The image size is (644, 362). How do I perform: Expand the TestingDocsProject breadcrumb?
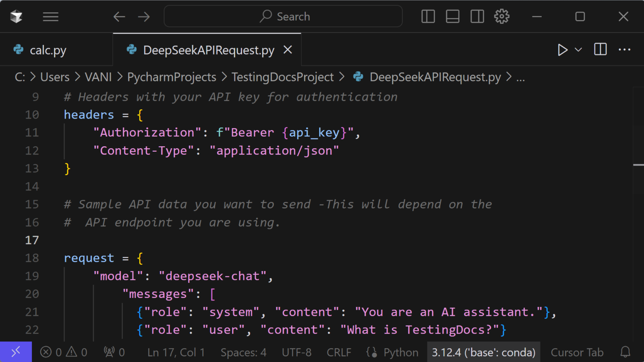[282, 77]
